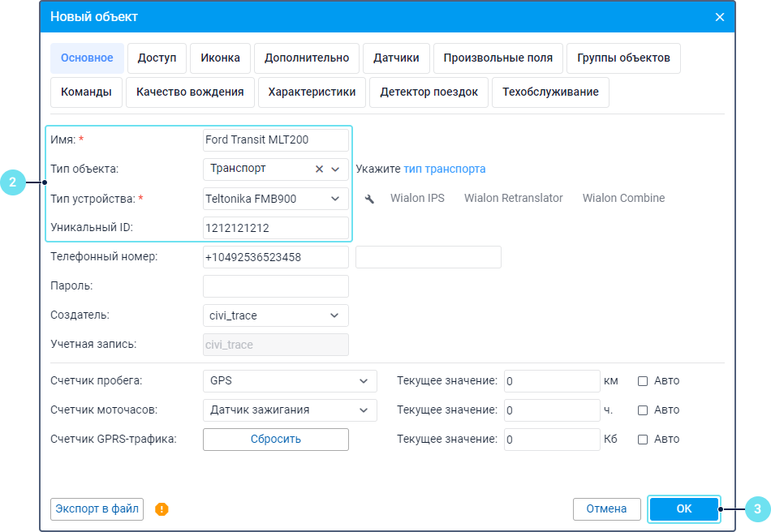Expand the engine hours counter dropdown
The image size is (771, 532).
[363, 410]
